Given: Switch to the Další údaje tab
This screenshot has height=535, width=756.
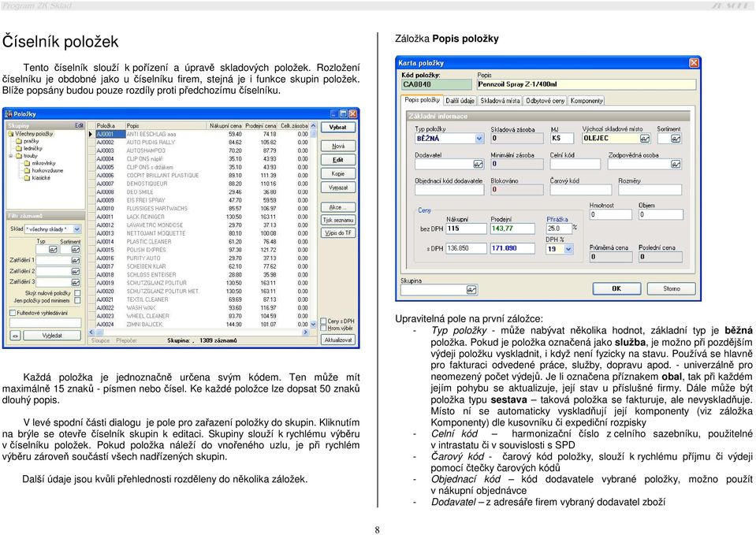Looking at the screenshot, I should (460, 101).
